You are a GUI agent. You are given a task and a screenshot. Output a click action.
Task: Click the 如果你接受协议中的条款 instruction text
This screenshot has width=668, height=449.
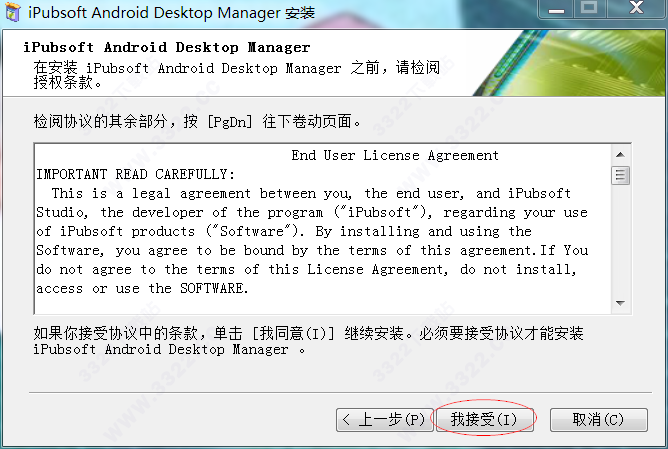point(308,341)
